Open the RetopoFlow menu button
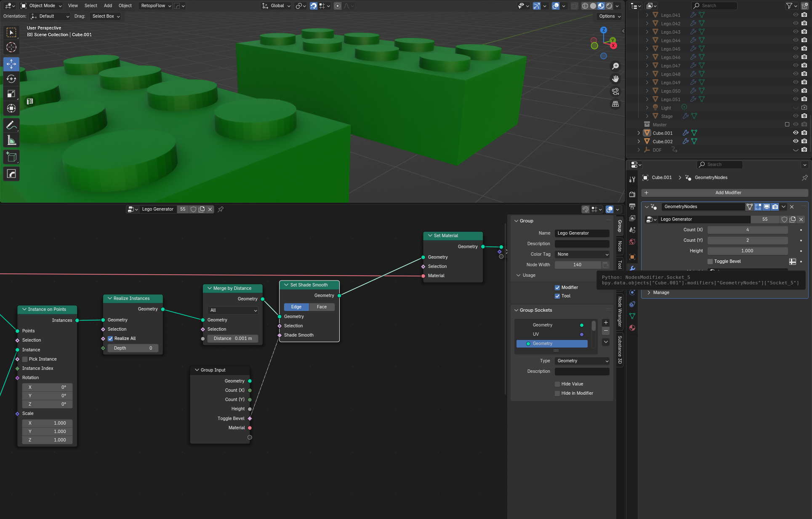Screen dimensions: 812x519 click(155, 6)
